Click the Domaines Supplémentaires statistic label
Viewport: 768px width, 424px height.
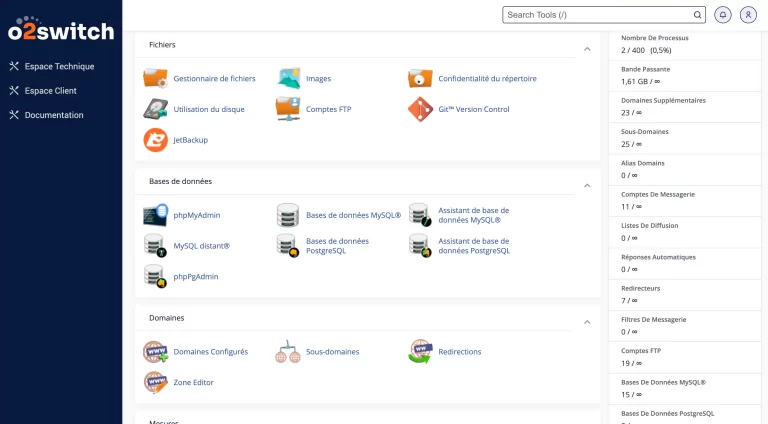pos(663,100)
